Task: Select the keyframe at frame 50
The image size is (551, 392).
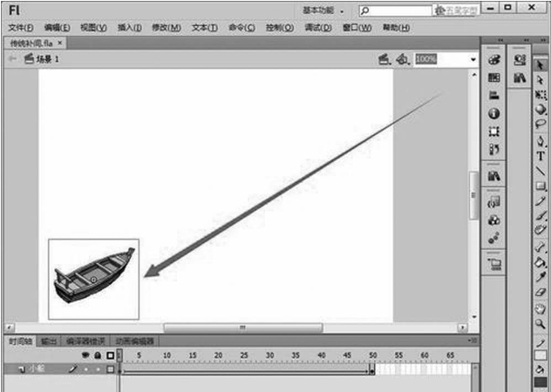Action: [371, 369]
